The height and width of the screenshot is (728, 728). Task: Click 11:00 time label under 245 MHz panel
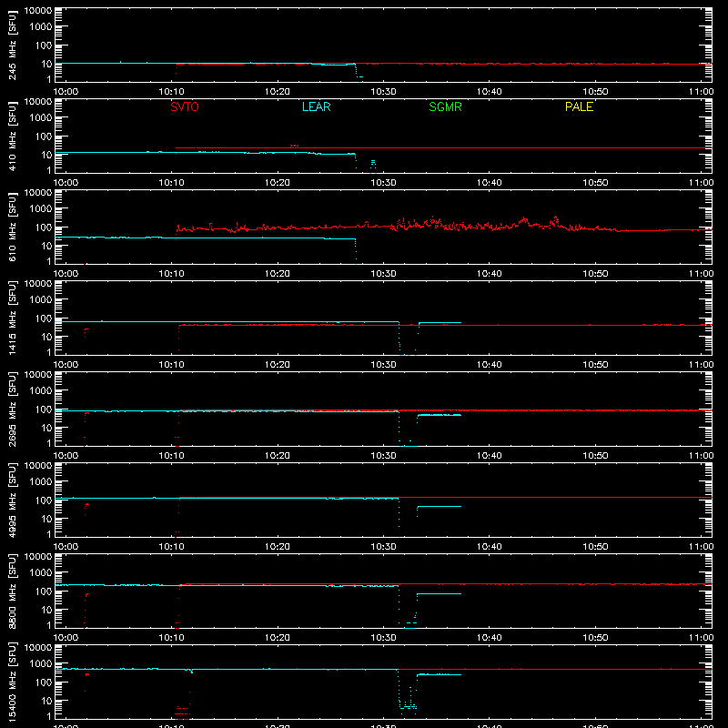coord(701,92)
